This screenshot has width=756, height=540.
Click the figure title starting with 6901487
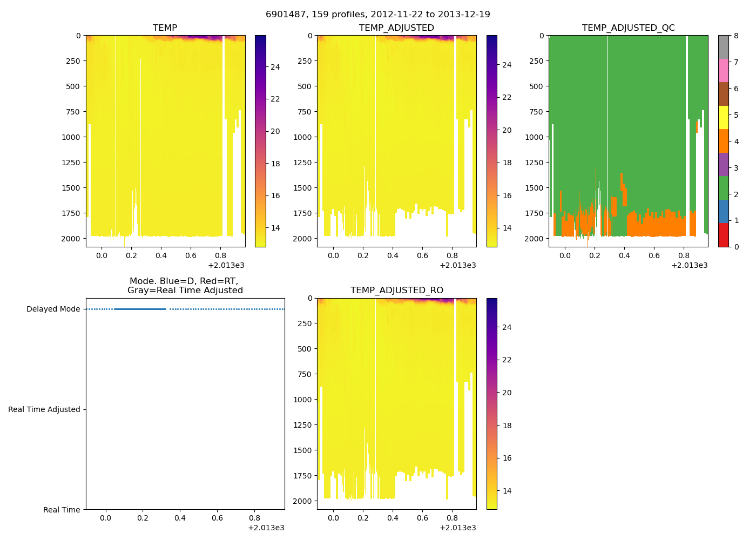click(377, 15)
